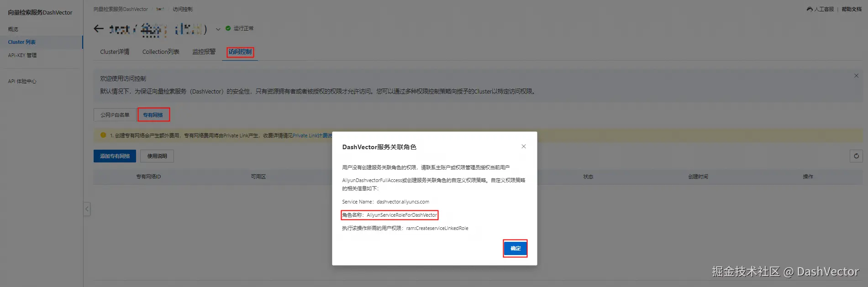
Task: Open the Collection列表 tab
Action: [161, 52]
